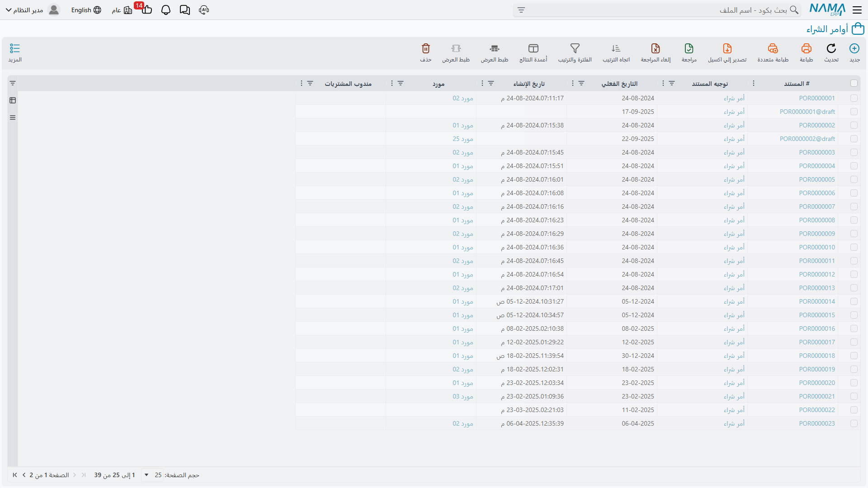This screenshot has width=868, height=488.
Task: Click the أوامر الشراء shopping bag icon
Action: click(x=858, y=29)
